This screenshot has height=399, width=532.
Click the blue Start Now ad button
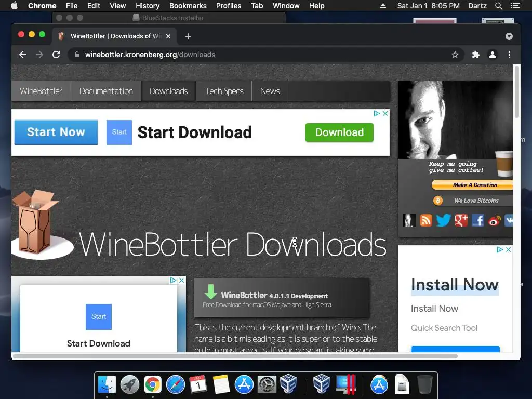tap(56, 132)
